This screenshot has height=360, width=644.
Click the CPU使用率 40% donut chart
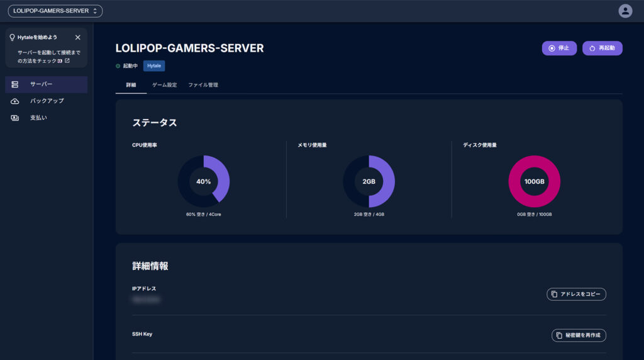coord(204,181)
